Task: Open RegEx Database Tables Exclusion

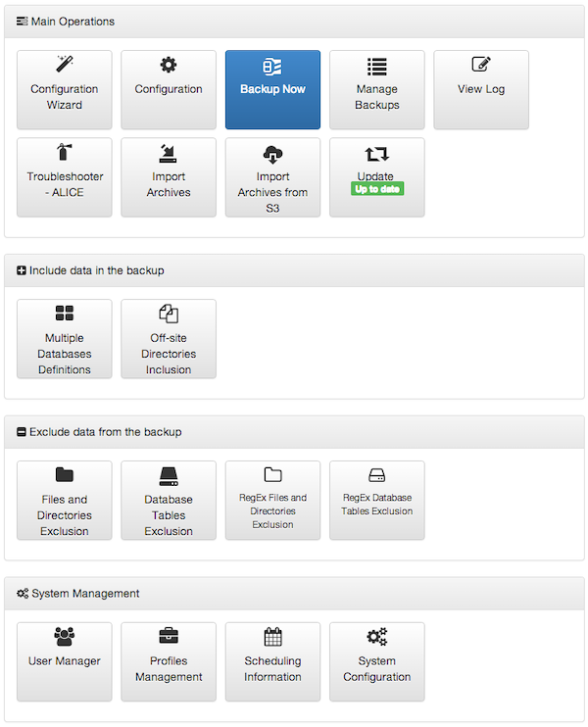Action: click(377, 501)
